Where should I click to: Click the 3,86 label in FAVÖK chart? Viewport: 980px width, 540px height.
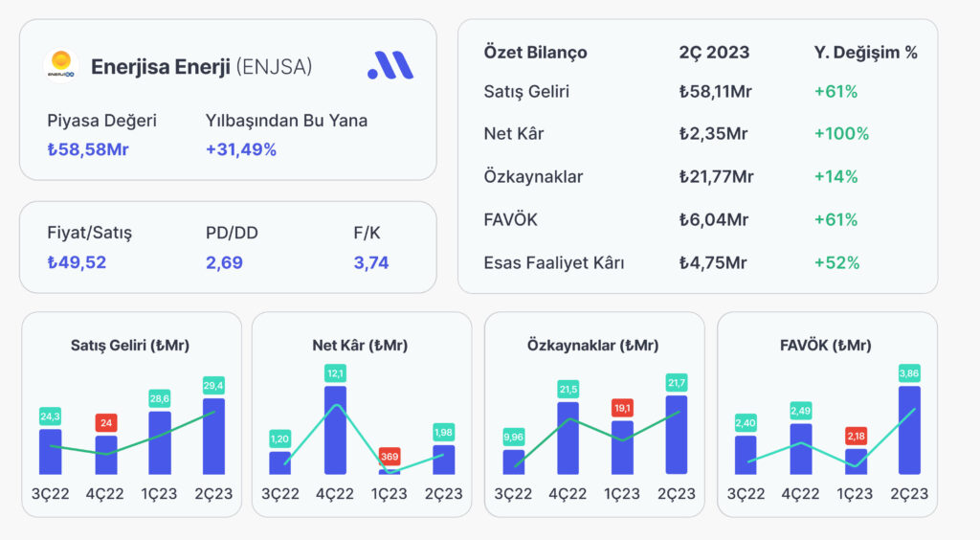[x=909, y=373]
